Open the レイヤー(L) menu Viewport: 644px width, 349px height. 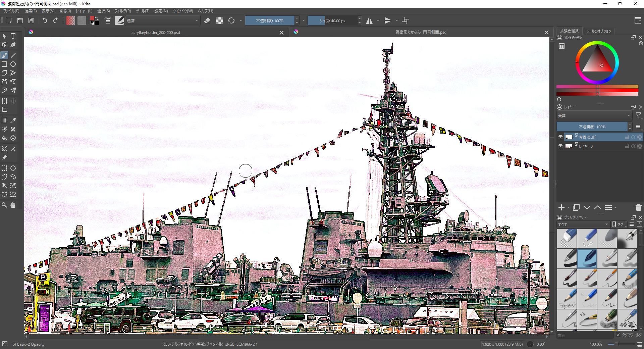click(84, 11)
